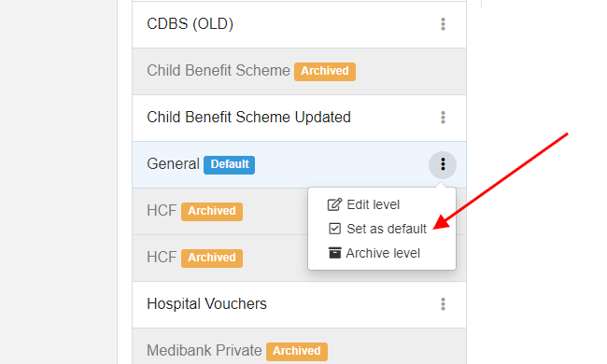Open options for Child Benefit Scheme Updated
This screenshot has height=364, width=607.
[x=443, y=118]
